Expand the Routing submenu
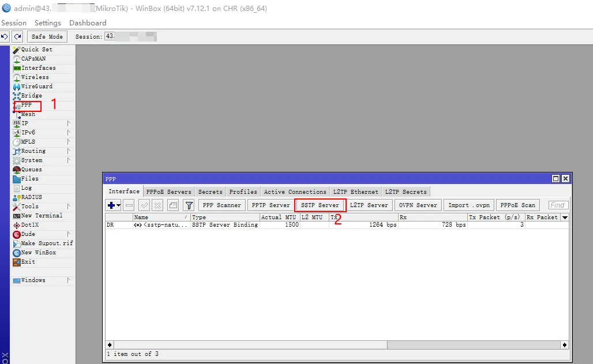Screen dimensions: 593x364 point(69,151)
